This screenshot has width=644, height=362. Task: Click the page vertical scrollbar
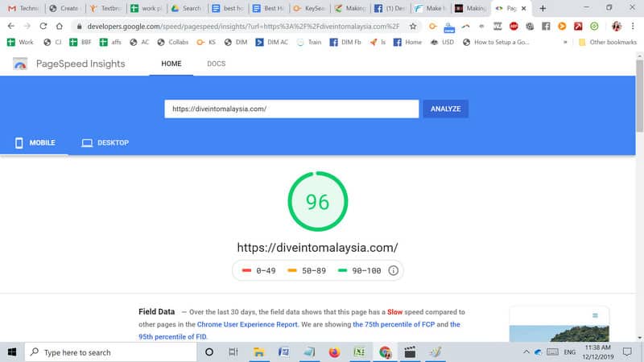click(x=639, y=105)
